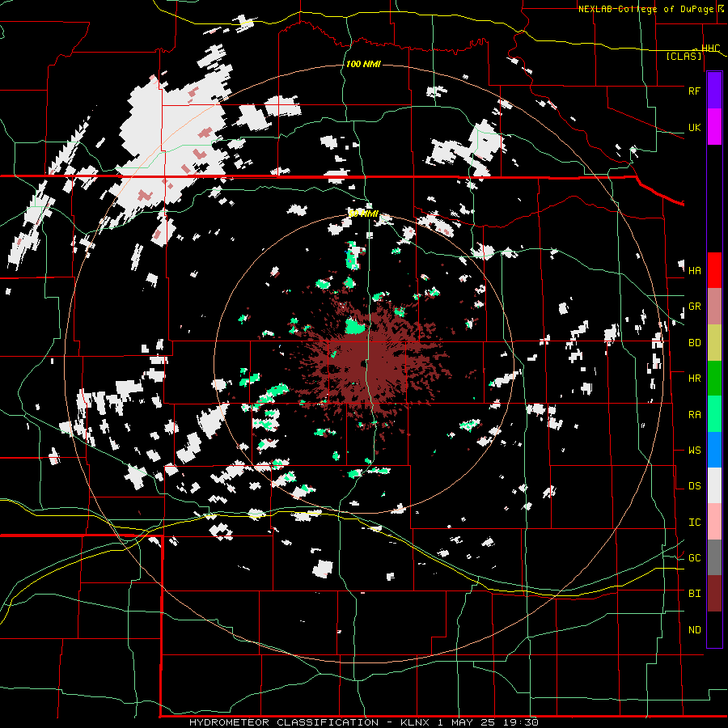Click the DS legend label
The width and height of the screenshot is (728, 728).
(x=694, y=486)
